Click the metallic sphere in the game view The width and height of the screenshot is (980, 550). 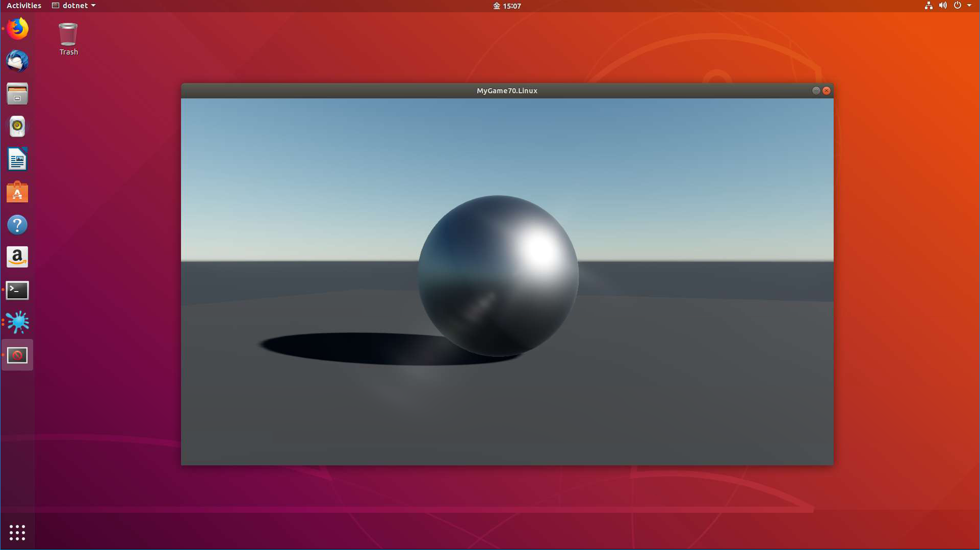[x=498, y=276]
